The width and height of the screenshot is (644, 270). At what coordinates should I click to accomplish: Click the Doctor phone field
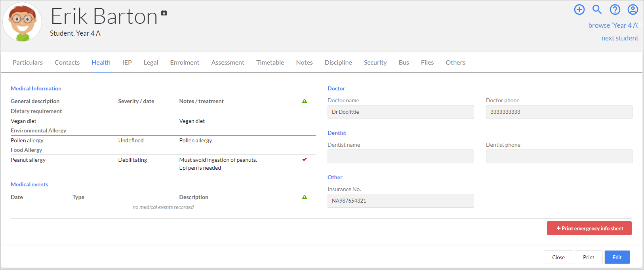[x=559, y=112]
